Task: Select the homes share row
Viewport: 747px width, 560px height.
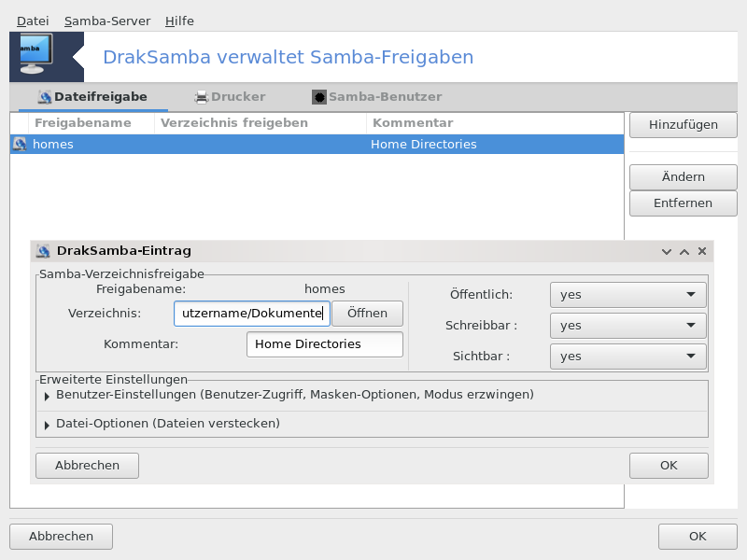Action: [x=317, y=144]
